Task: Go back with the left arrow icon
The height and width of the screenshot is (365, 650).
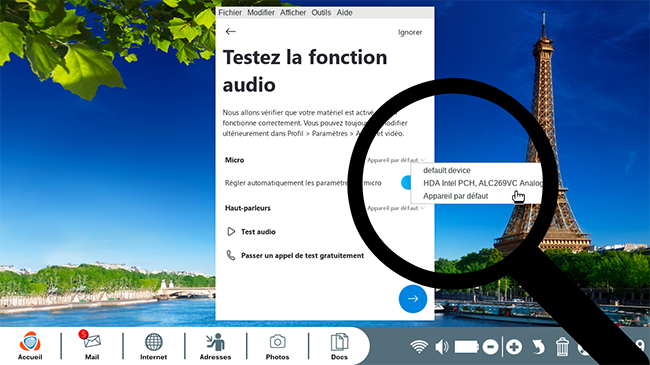Action: [x=230, y=32]
